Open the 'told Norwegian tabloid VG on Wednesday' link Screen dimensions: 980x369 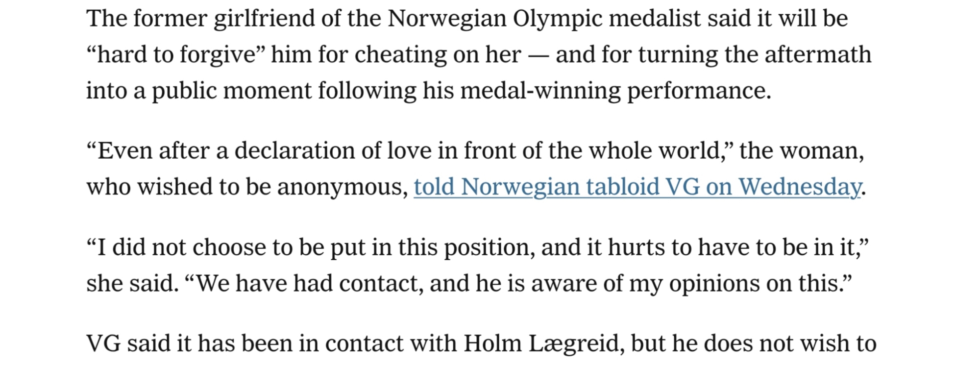point(637,187)
